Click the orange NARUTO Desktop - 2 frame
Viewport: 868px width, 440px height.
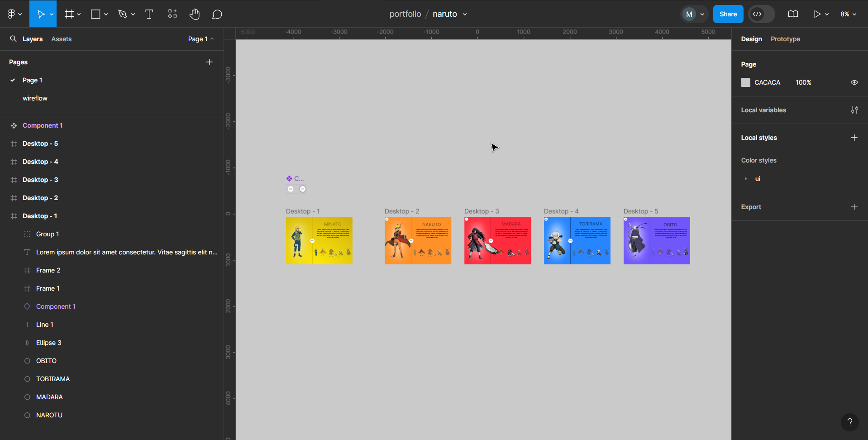click(418, 240)
